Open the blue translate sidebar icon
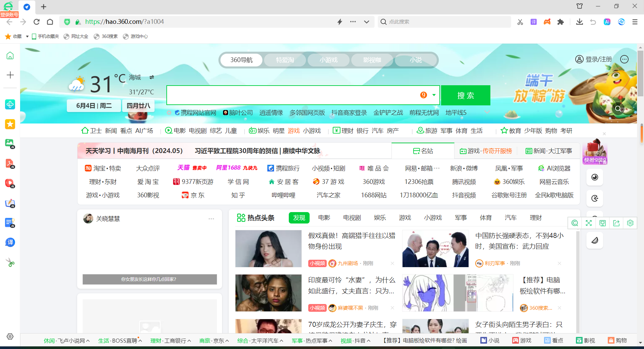This screenshot has height=349, width=644. 10,242
